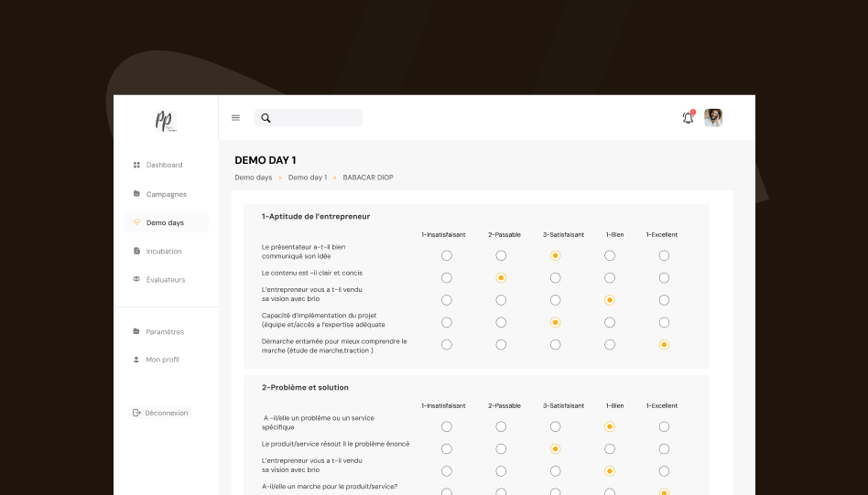Click the Paramètres folder icon
This screenshot has width=868, height=495.
pyautogui.click(x=136, y=331)
